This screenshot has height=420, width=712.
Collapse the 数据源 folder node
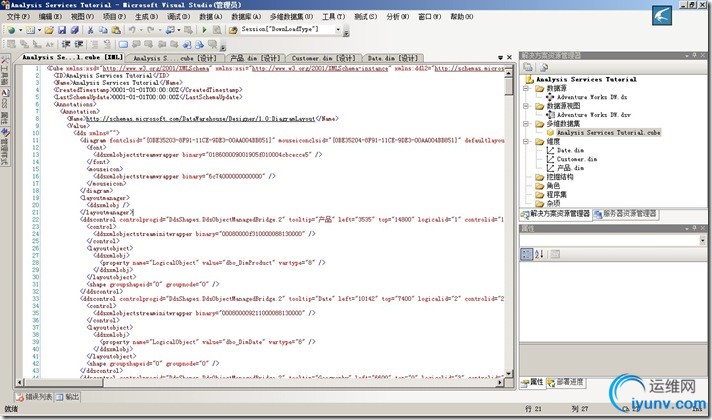coord(526,88)
